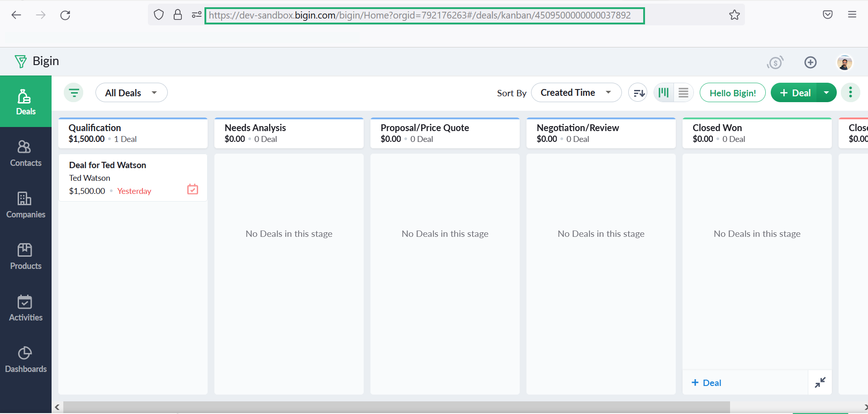Click the green + Deal button
This screenshot has height=414, width=868.
point(795,93)
